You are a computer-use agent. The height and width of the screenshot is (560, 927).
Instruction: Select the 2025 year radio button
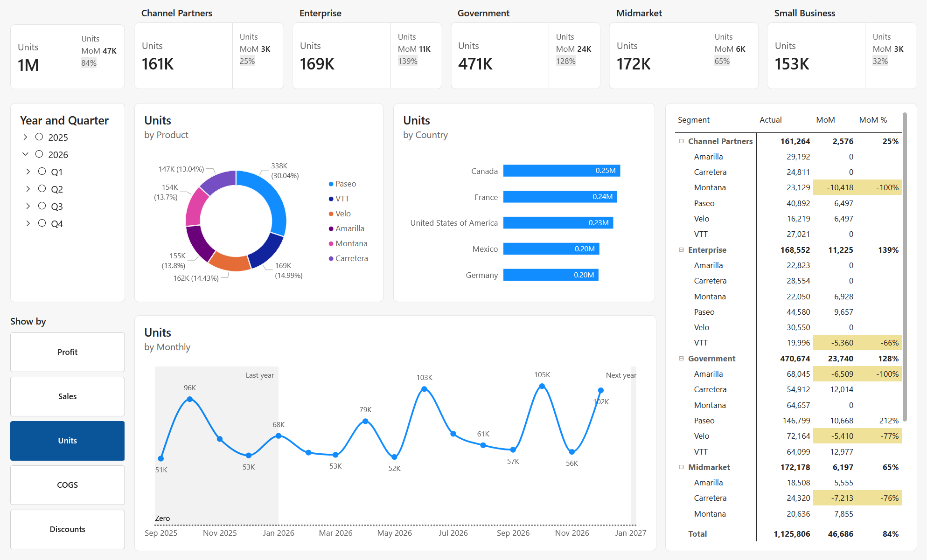tap(39, 137)
